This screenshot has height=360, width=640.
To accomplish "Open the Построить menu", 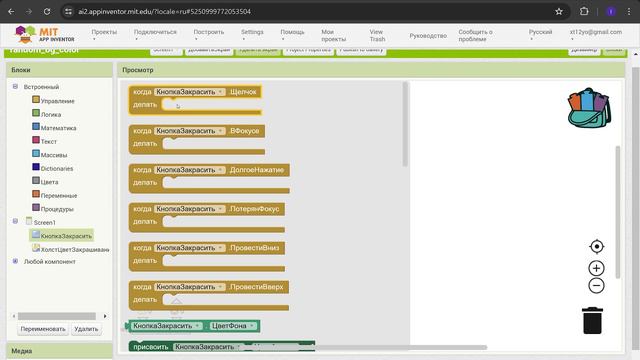I will click(209, 35).
